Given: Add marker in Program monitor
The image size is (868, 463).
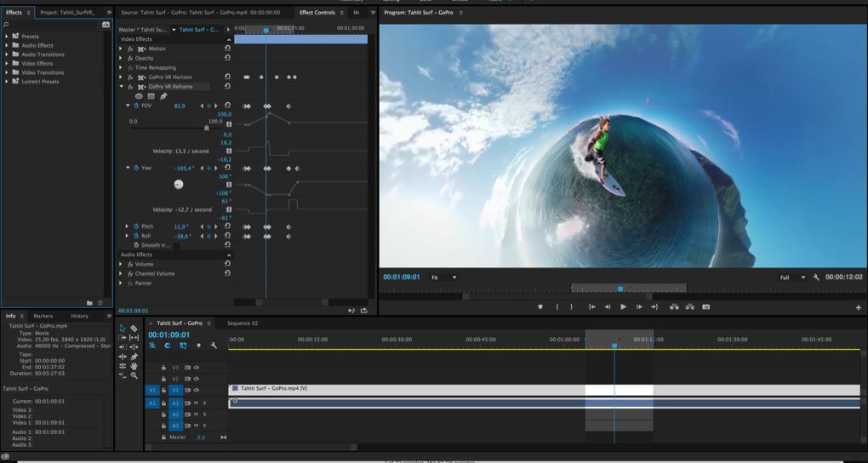Looking at the screenshot, I should click(540, 306).
